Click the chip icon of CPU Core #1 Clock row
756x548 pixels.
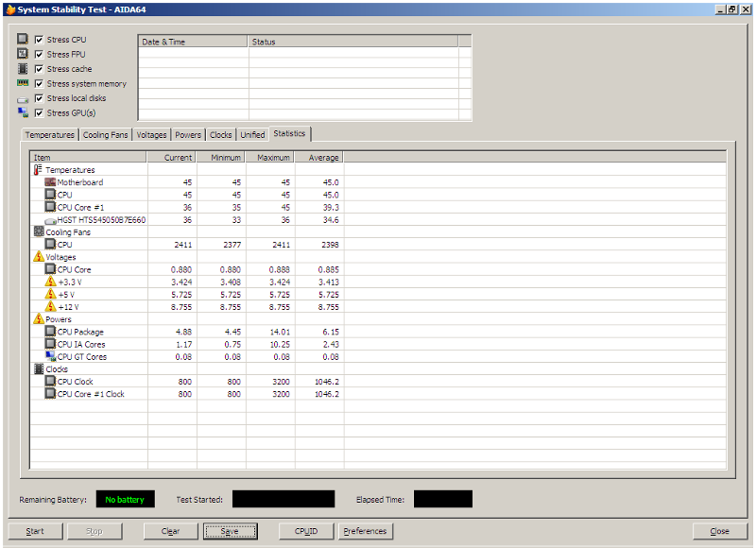(50, 393)
